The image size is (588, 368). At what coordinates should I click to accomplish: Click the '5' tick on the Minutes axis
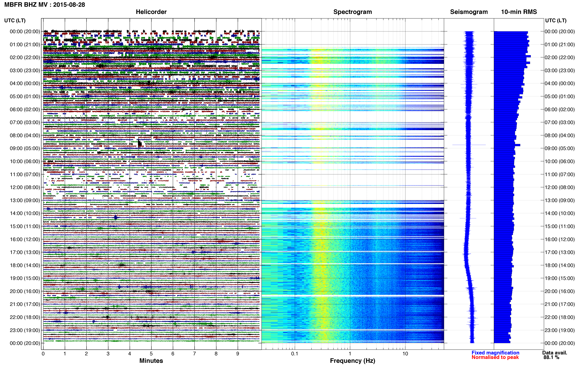(x=151, y=354)
